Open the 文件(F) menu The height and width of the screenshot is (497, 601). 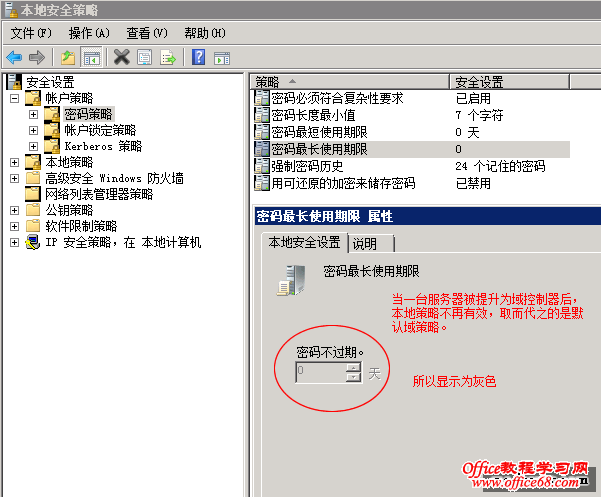(x=31, y=33)
